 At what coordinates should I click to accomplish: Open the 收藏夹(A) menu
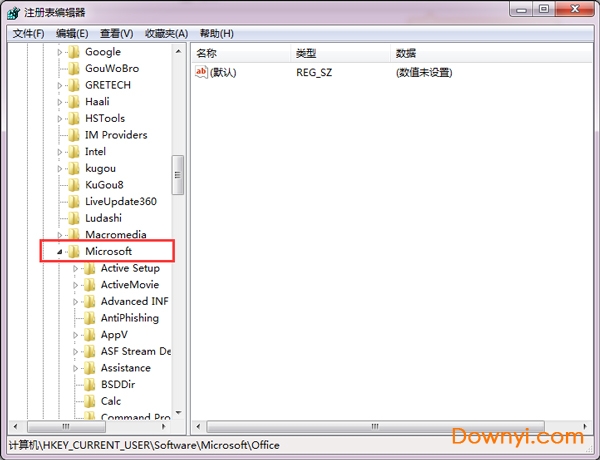[166, 34]
